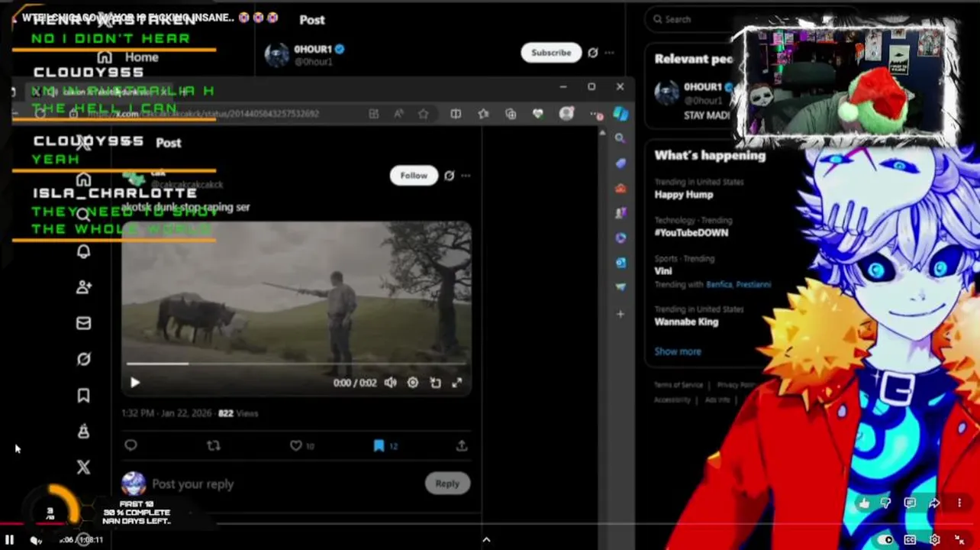The width and height of the screenshot is (980, 550).
Task: Open Grok in X sidebar
Action: tap(84, 359)
